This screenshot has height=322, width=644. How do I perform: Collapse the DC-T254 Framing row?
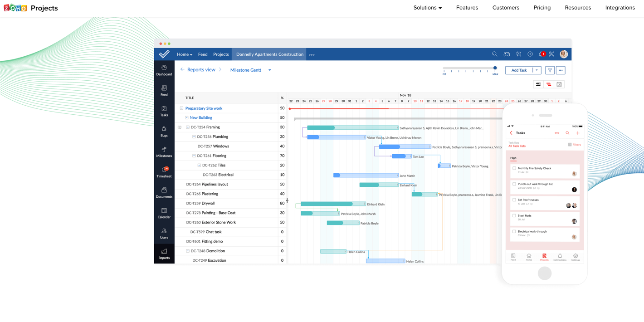click(188, 127)
